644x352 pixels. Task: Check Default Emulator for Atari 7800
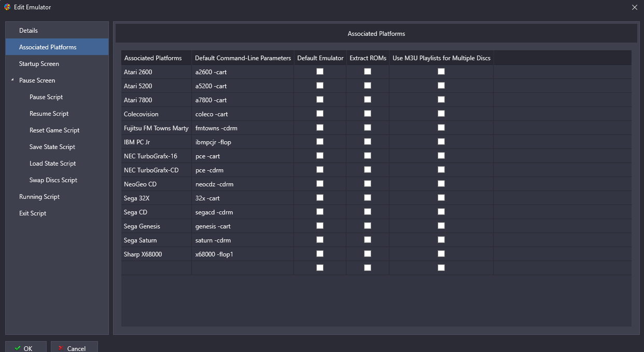(320, 100)
